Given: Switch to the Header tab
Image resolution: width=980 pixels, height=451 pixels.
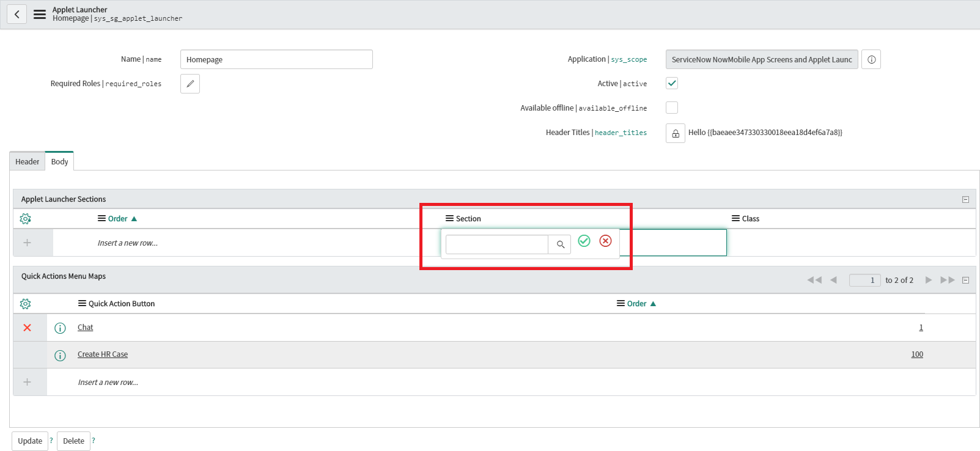Looking at the screenshot, I should [x=27, y=162].
